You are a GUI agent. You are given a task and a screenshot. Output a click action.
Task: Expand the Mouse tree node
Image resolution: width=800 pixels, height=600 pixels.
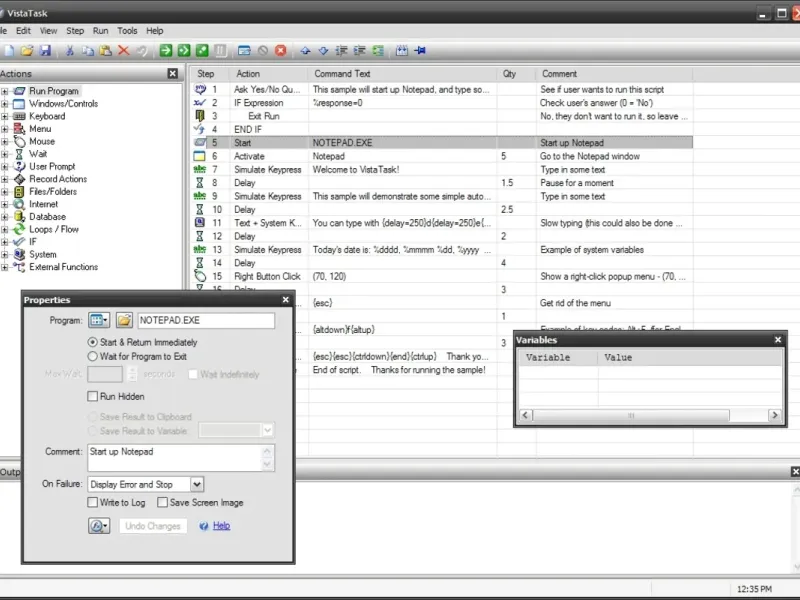click(x=5, y=141)
